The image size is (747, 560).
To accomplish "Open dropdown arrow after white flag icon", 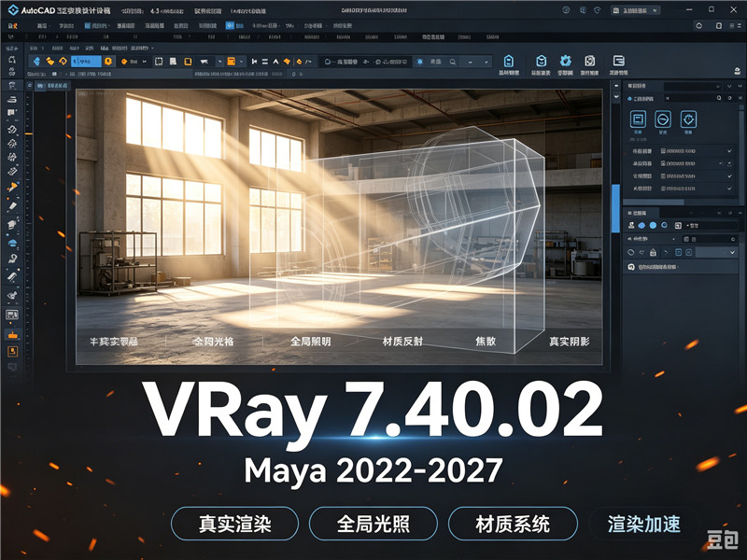I will [219, 62].
